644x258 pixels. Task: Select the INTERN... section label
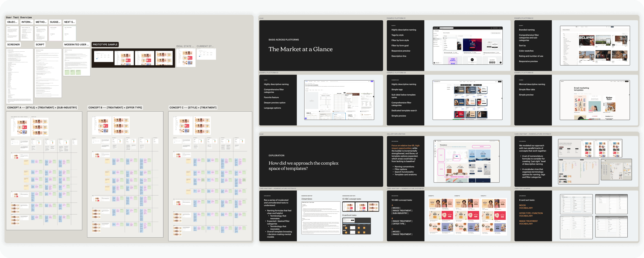click(26, 22)
